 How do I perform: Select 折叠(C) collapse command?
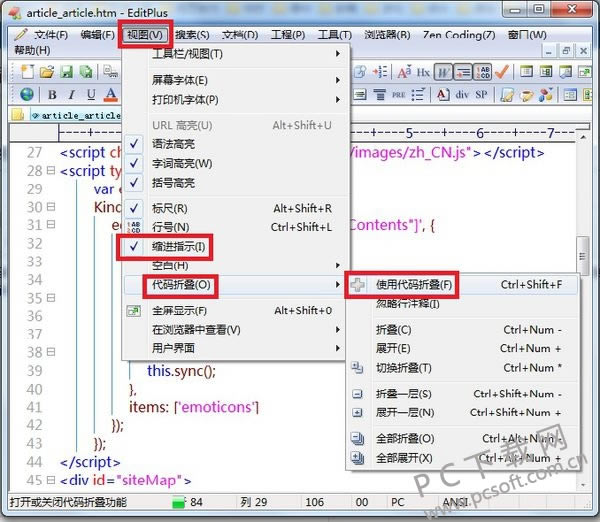(463, 330)
